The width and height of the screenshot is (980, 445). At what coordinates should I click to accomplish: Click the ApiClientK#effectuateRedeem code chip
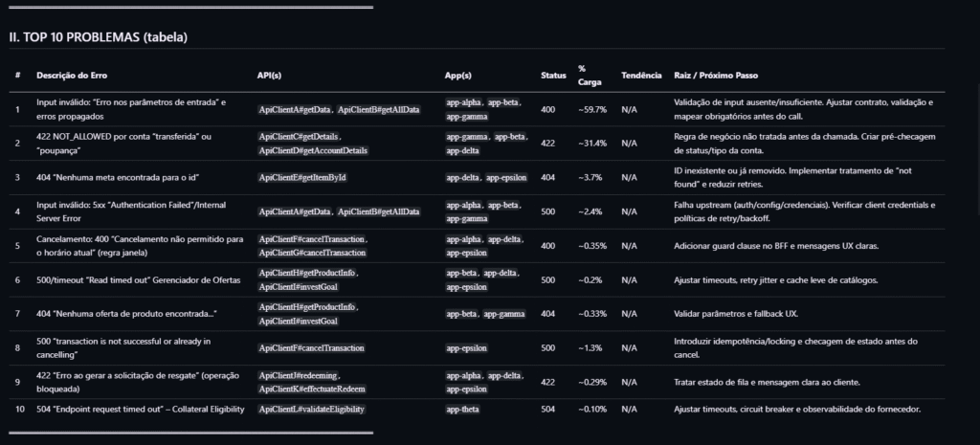tap(312, 389)
